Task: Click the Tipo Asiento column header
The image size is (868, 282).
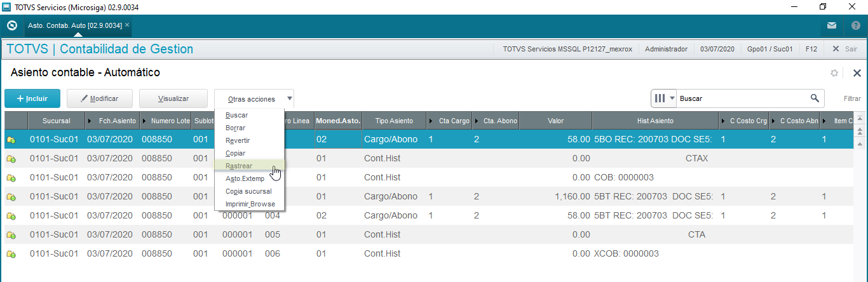Action: pyautogui.click(x=394, y=121)
